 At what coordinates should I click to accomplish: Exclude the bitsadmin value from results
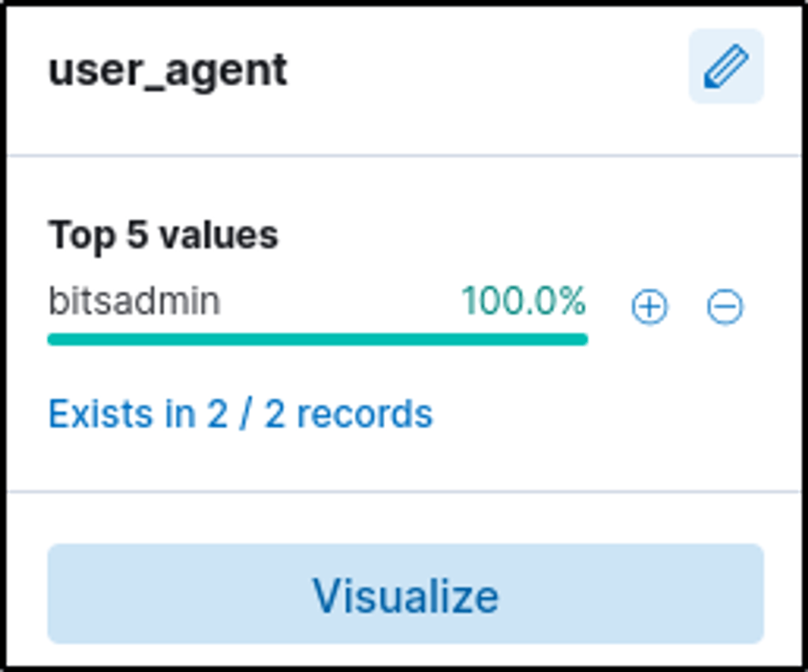tap(724, 307)
